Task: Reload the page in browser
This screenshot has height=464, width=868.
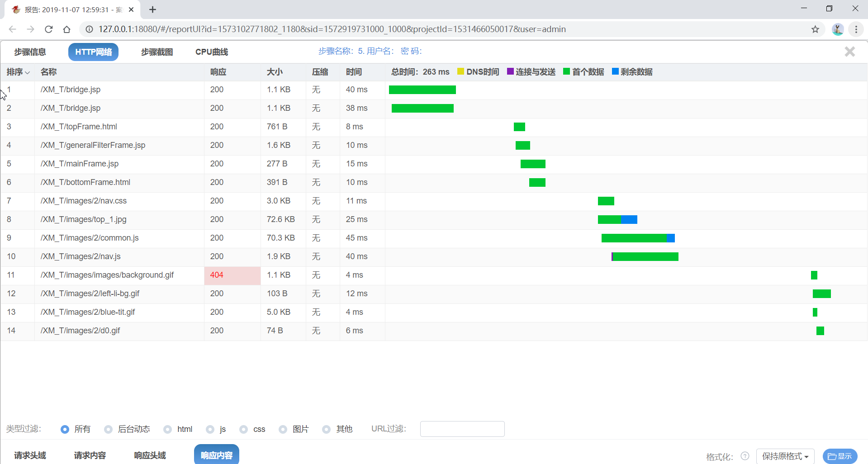Action: tap(49, 29)
